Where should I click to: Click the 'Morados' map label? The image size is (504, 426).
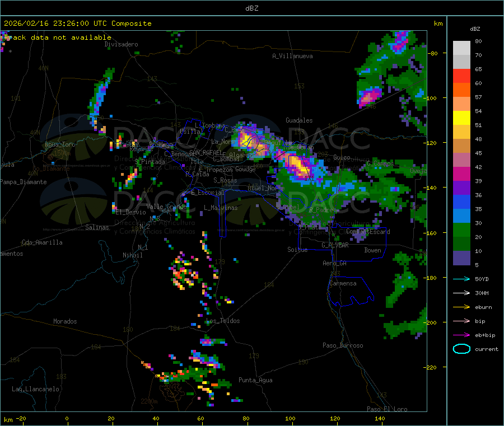[x=65, y=321]
